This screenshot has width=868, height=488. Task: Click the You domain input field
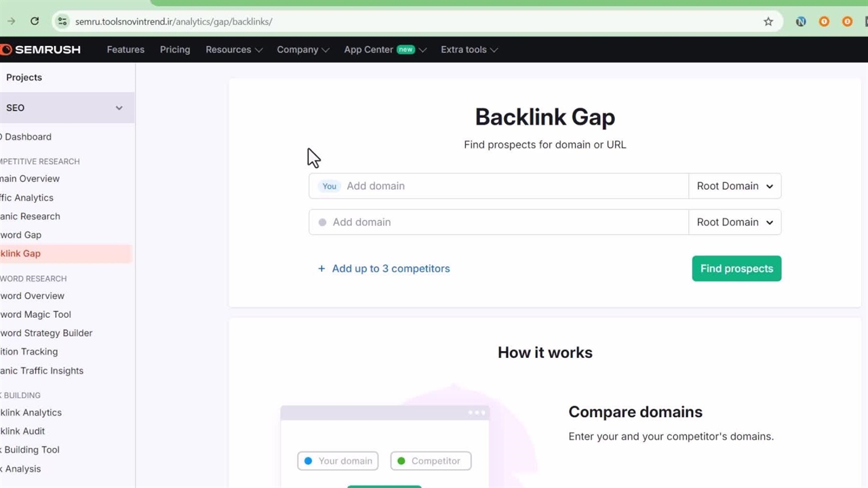(x=498, y=186)
